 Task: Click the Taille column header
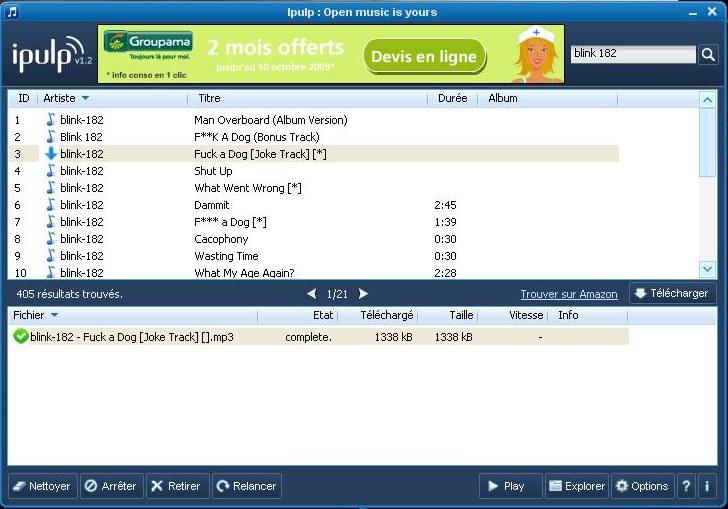pyautogui.click(x=448, y=315)
